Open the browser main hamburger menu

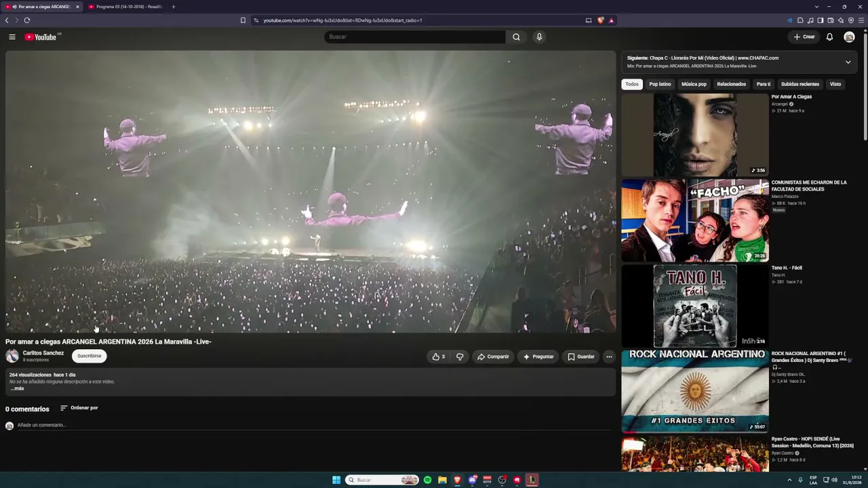pyautogui.click(x=861, y=20)
